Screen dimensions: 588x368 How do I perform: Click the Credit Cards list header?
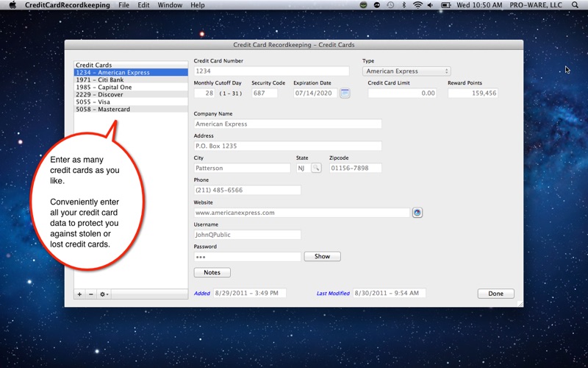click(x=131, y=65)
